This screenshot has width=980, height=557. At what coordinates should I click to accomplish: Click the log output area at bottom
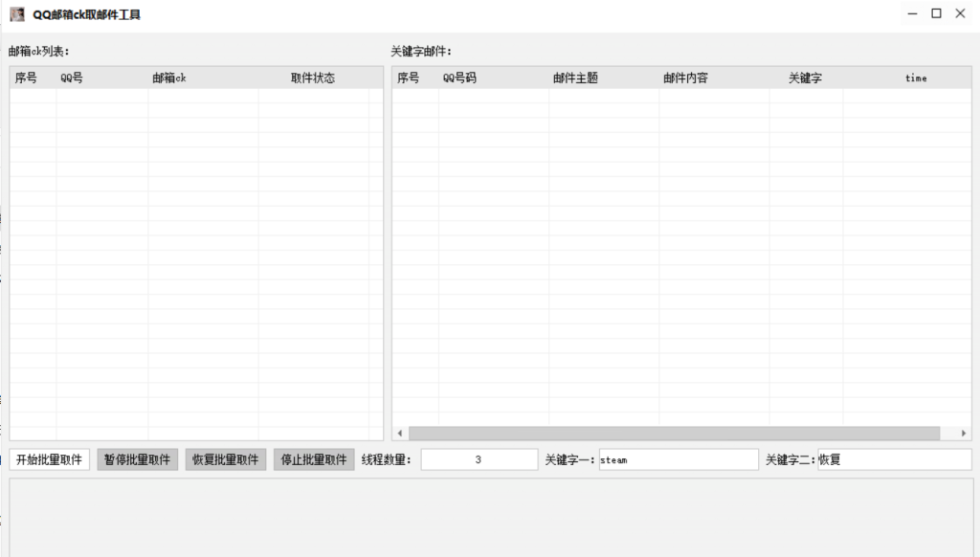(491, 518)
